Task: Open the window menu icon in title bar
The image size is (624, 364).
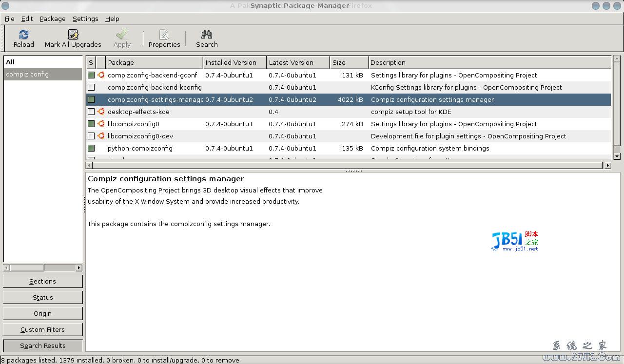Action: [x=5, y=5]
